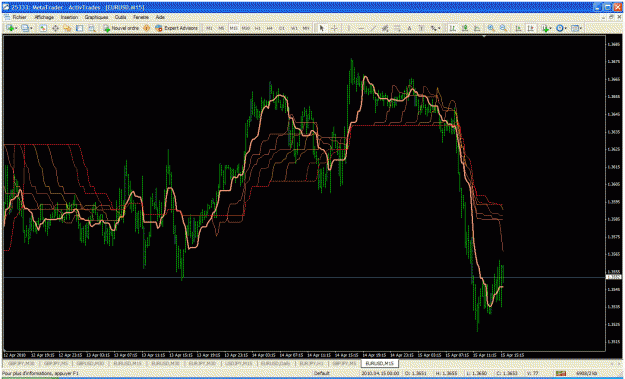This screenshot has width=625, height=379.
Task: Select the Fibonacci retracement tool
Action: point(397,28)
